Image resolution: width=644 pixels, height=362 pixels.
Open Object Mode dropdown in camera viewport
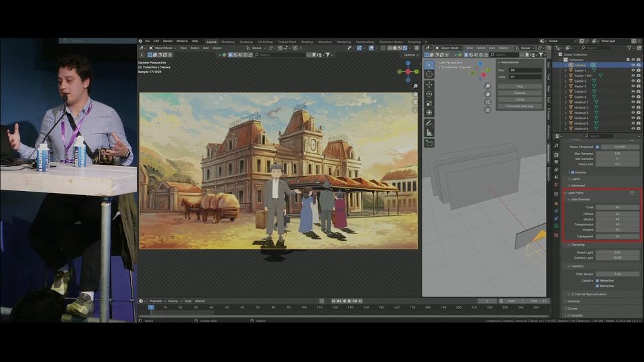click(162, 48)
